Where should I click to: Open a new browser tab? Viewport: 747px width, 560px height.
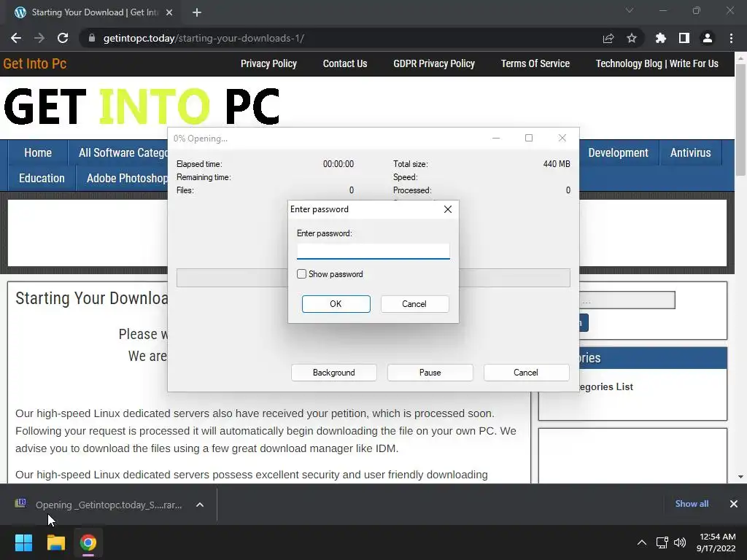(197, 12)
